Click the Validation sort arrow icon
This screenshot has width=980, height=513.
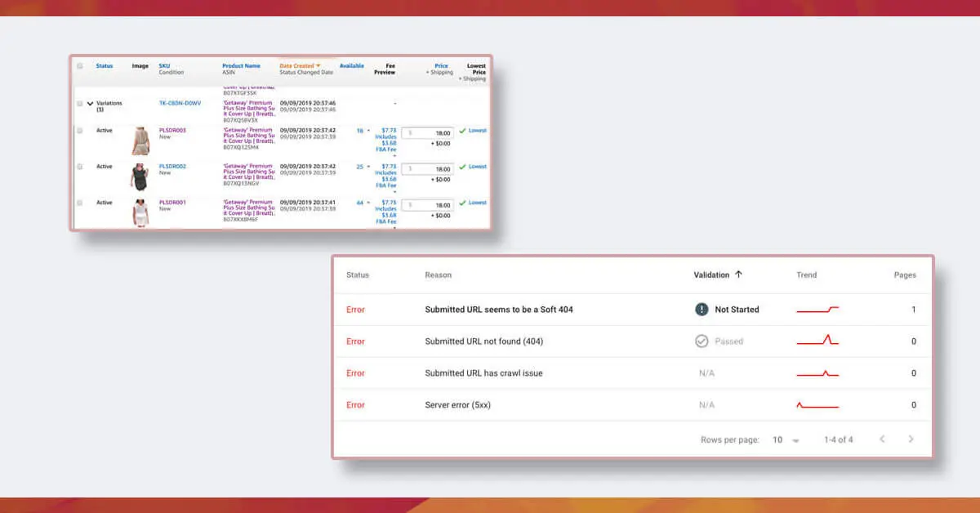click(738, 275)
